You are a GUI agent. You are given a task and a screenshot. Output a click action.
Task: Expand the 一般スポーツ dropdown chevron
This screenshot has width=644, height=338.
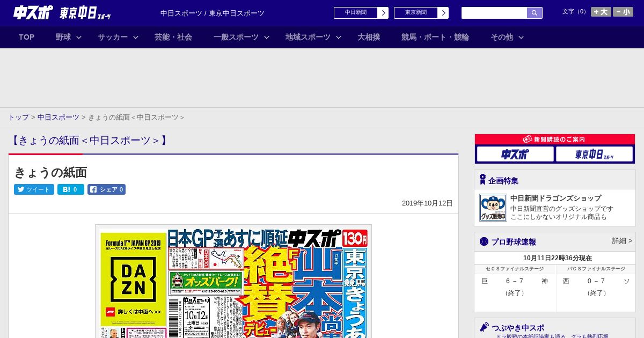coord(267,37)
